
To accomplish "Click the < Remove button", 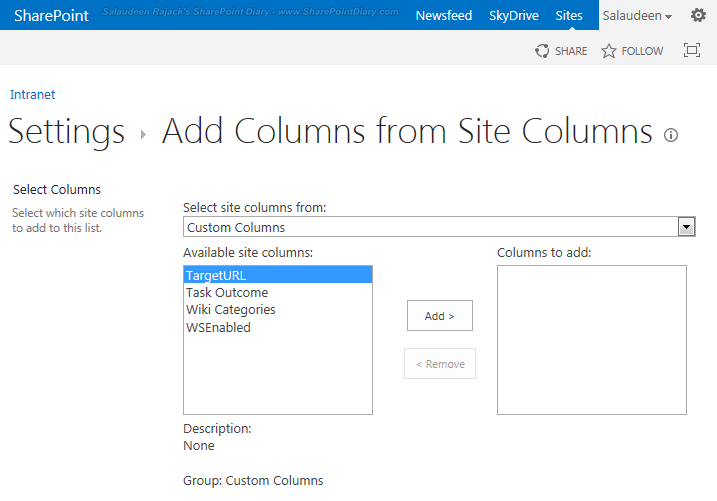I will [439, 364].
